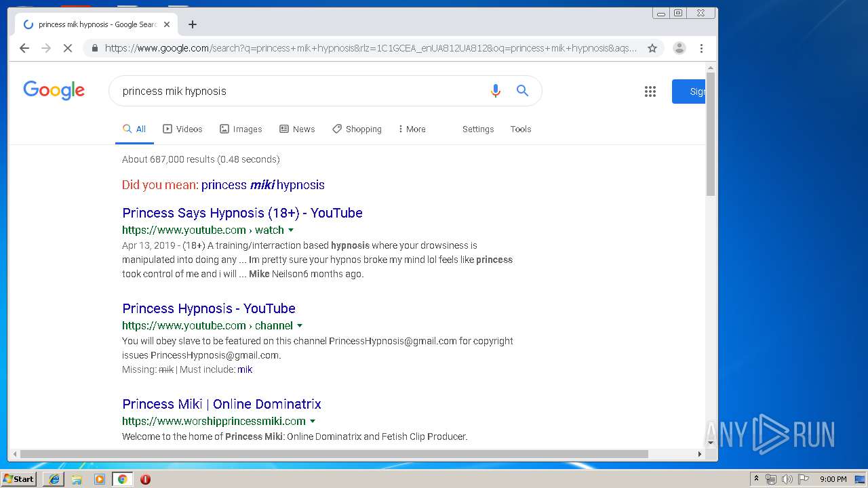Click the scroll right arrow

(701, 454)
